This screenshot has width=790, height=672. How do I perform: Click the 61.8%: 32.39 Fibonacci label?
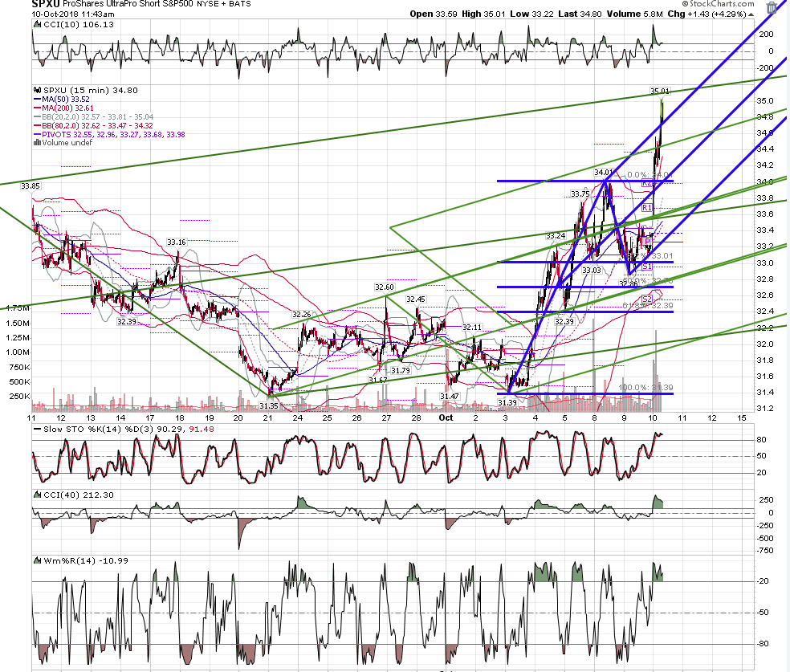pos(648,305)
